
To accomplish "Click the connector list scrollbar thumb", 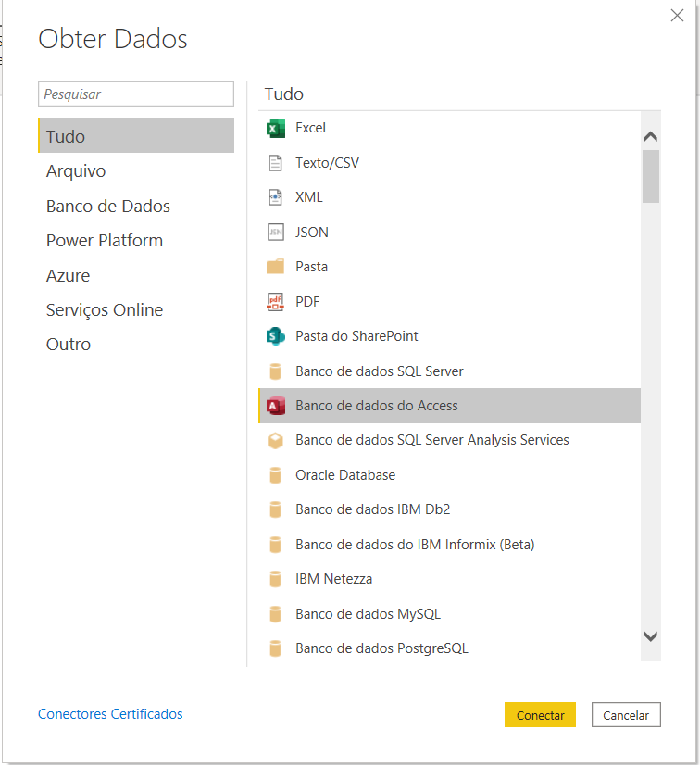I will pyautogui.click(x=651, y=177).
